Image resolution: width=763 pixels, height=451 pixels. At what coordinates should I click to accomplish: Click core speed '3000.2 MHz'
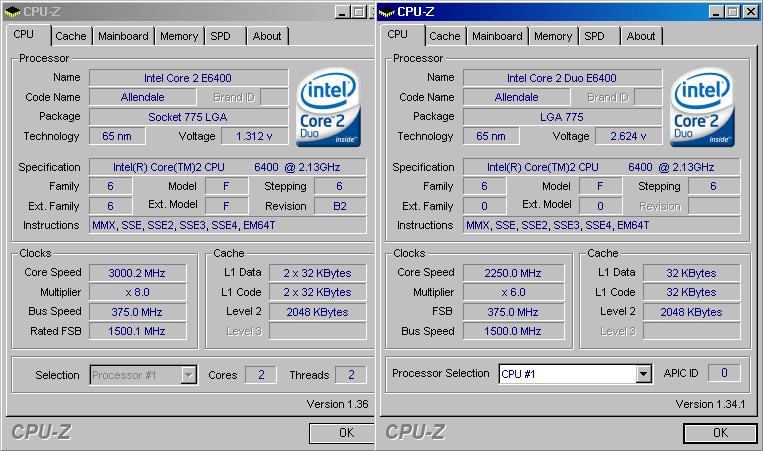137,273
